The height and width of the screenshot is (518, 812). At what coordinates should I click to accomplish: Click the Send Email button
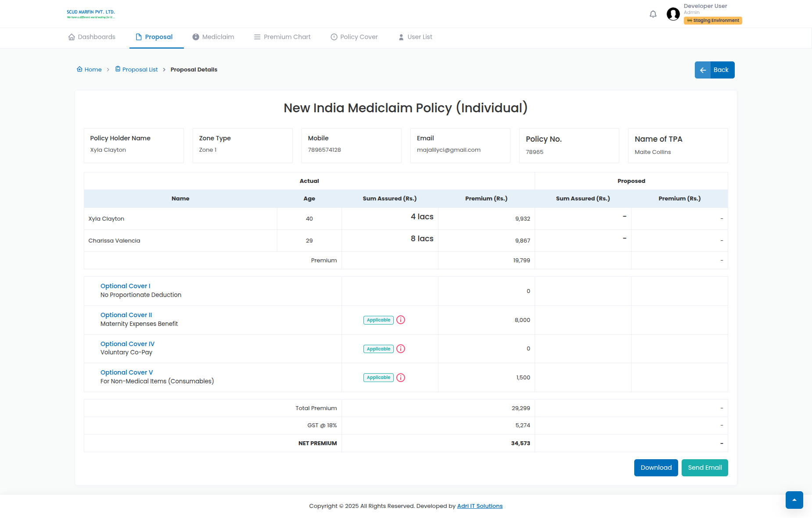pos(705,468)
